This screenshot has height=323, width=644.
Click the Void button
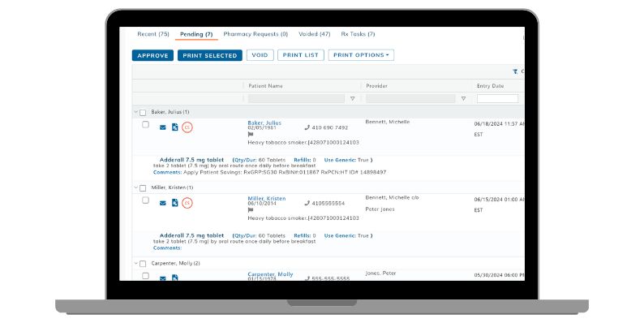260,55
